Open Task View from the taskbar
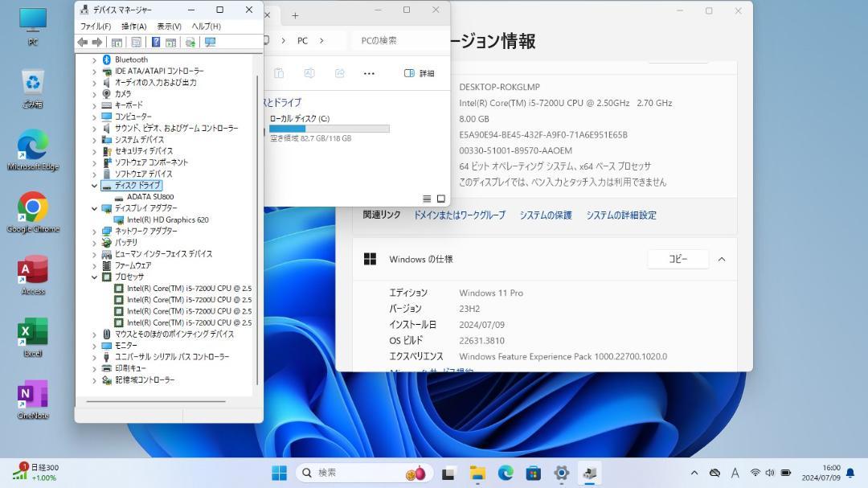Image resolution: width=868 pixels, height=488 pixels. pyautogui.click(x=448, y=473)
